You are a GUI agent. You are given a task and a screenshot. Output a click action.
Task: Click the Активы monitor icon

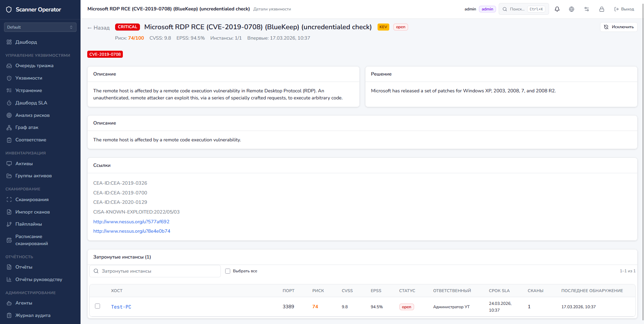coord(9,164)
